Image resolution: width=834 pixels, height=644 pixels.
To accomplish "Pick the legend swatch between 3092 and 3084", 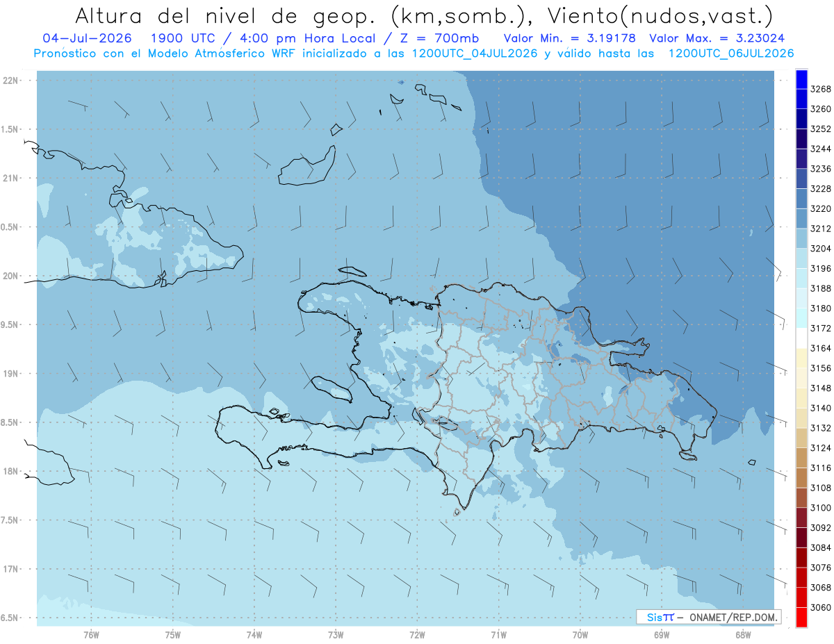I will coord(801,537).
